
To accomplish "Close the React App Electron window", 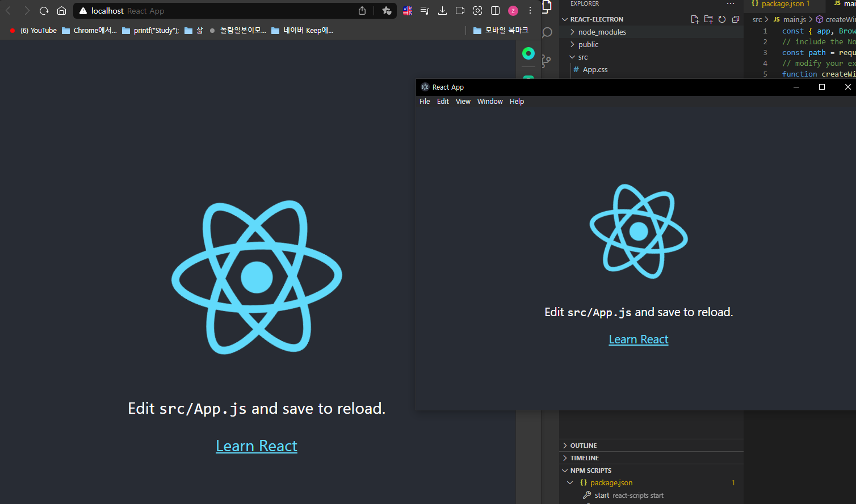I will coord(847,87).
